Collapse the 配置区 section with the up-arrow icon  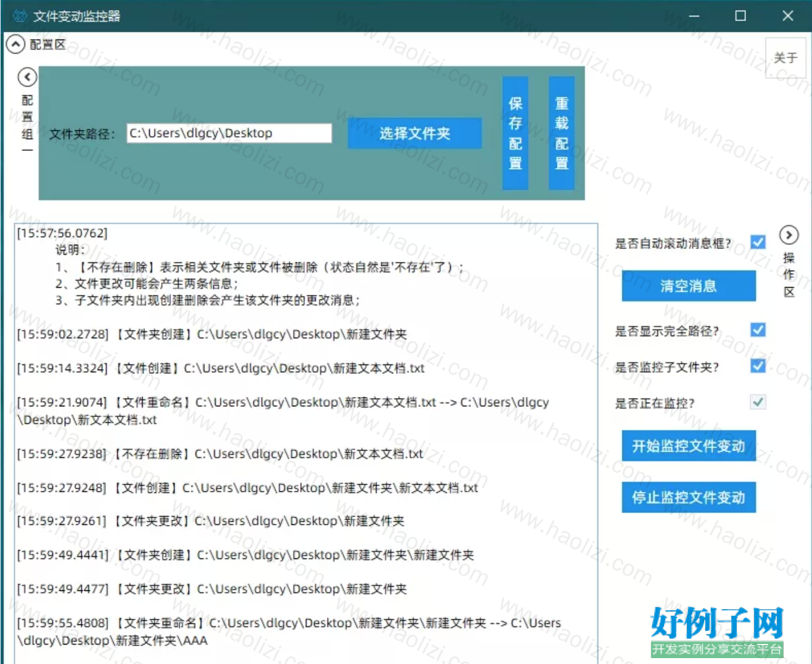(x=15, y=44)
